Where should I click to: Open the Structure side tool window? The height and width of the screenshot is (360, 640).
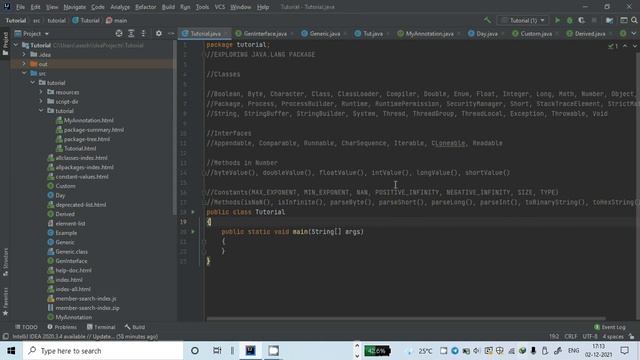tap(5, 262)
